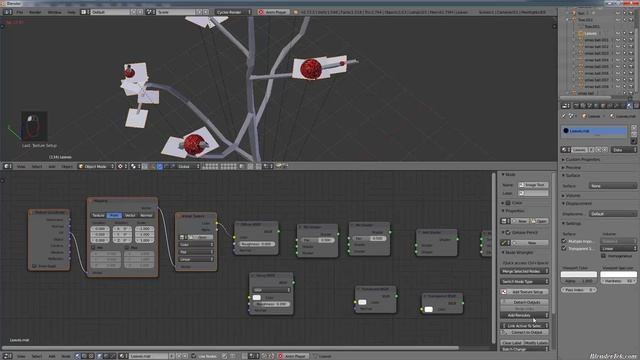Enable Max checkbox in Mapping node
This screenshot has width=640, height=360.
(127, 248)
